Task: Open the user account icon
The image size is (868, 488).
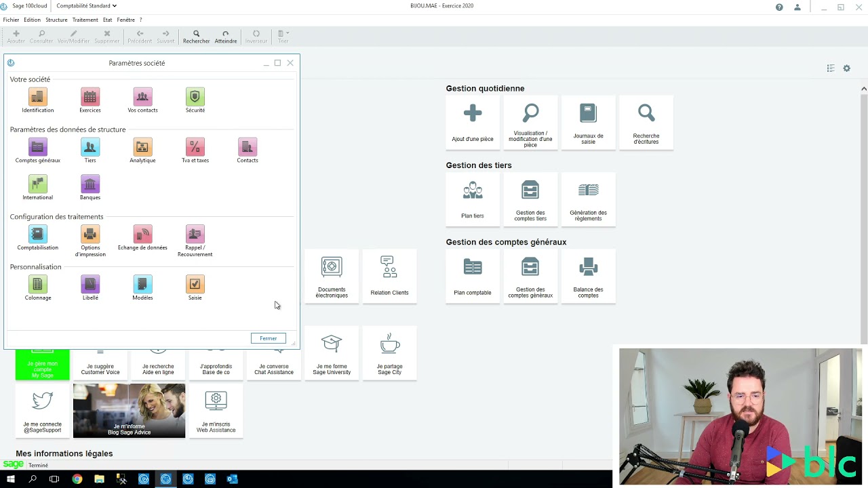Action: (x=797, y=7)
